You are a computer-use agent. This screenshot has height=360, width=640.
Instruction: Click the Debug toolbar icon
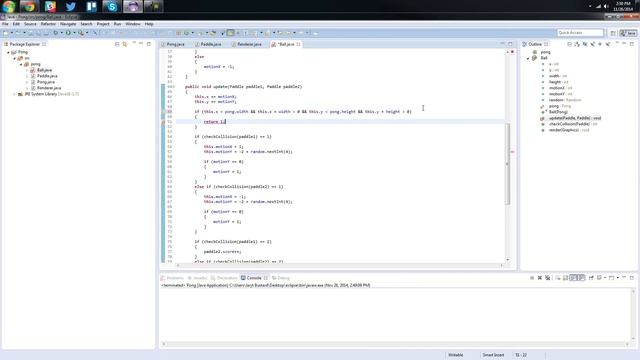[56, 33]
